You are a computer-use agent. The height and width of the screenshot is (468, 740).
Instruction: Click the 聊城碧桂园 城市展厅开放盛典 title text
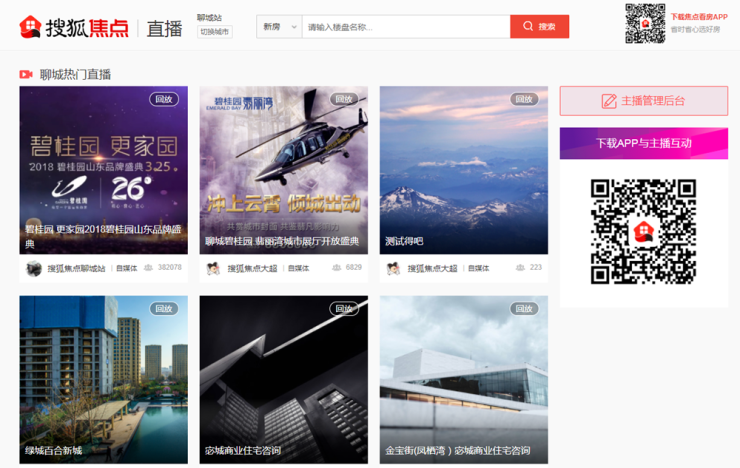[x=282, y=241]
